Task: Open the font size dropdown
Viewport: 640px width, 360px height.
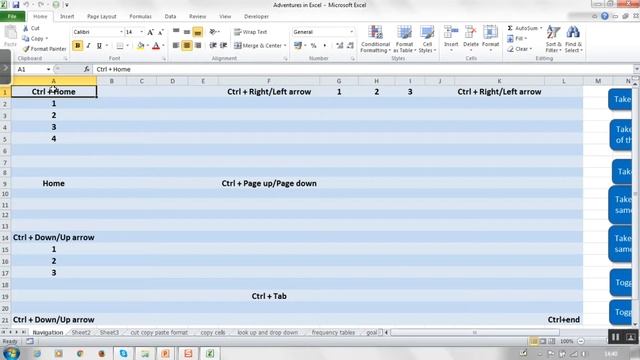Action: click(x=142, y=32)
